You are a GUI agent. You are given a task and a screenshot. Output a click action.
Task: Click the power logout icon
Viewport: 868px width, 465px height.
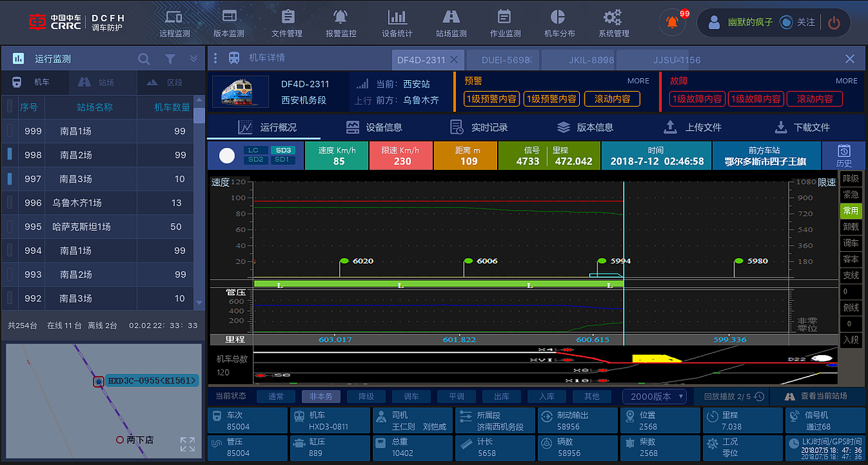pyautogui.click(x=834, y=22)
